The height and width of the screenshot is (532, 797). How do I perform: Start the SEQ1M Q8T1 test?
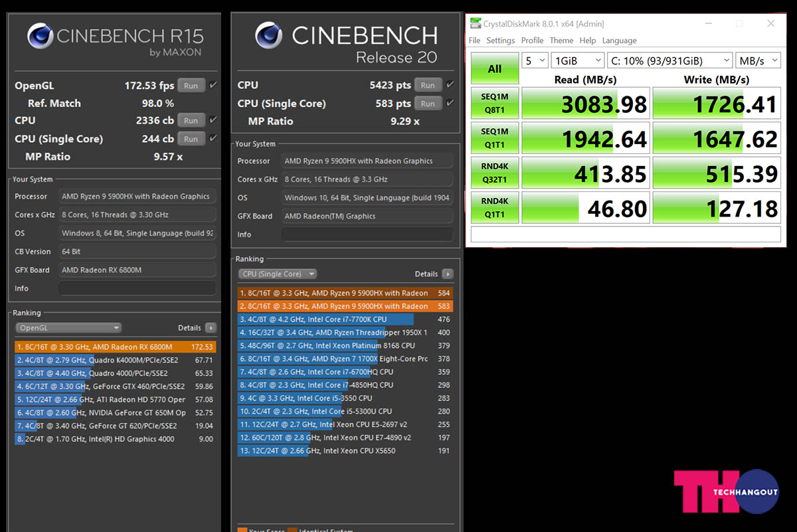pyautogui.click(x=494, y=104)
